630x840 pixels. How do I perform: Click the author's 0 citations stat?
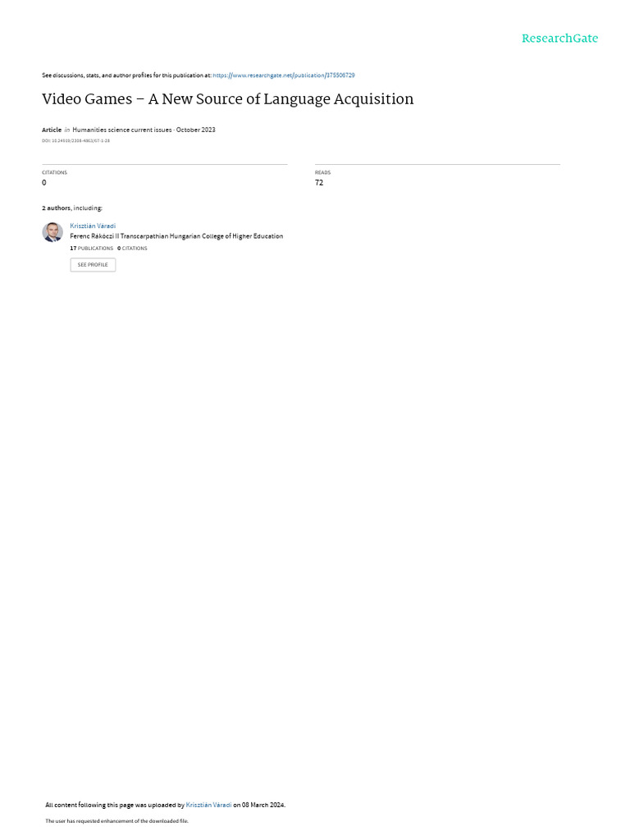(132, 249)
